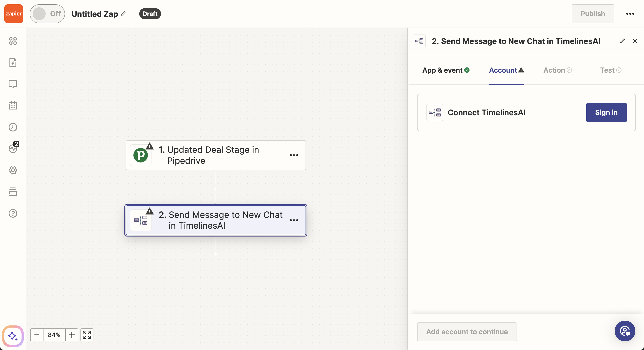Image resolution: width=644 pixels, height=350 pixels.
Task: Open TimelinesAI step three-dot menu
Action: [x=294, y=220]
